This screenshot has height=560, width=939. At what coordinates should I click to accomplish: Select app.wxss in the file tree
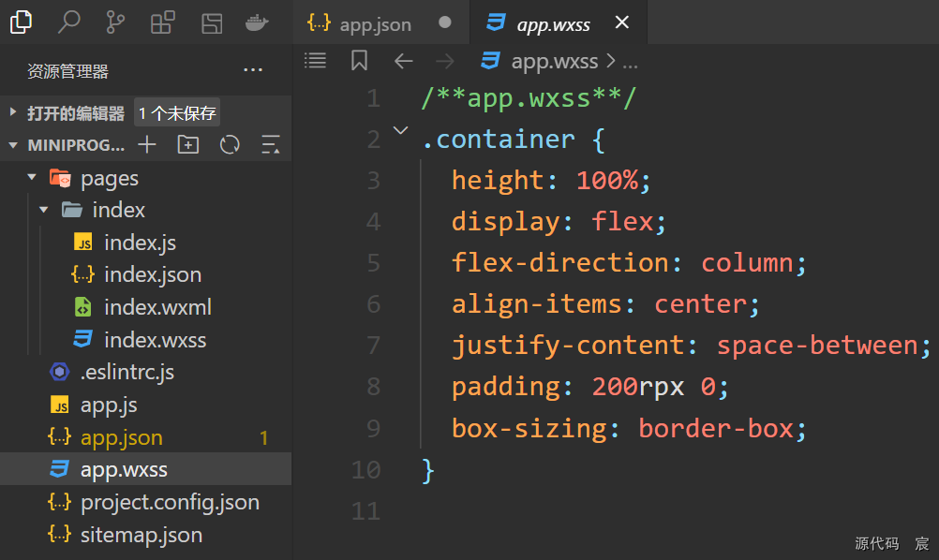tap(145, 470)
